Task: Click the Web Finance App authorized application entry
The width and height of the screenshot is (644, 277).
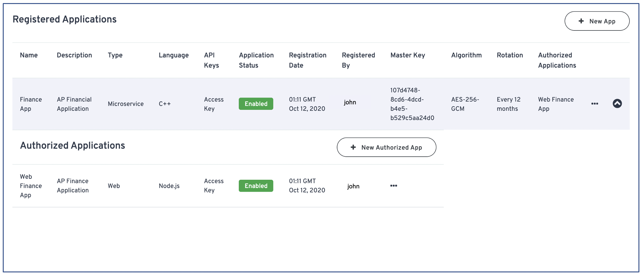Action: coord(556,104)
